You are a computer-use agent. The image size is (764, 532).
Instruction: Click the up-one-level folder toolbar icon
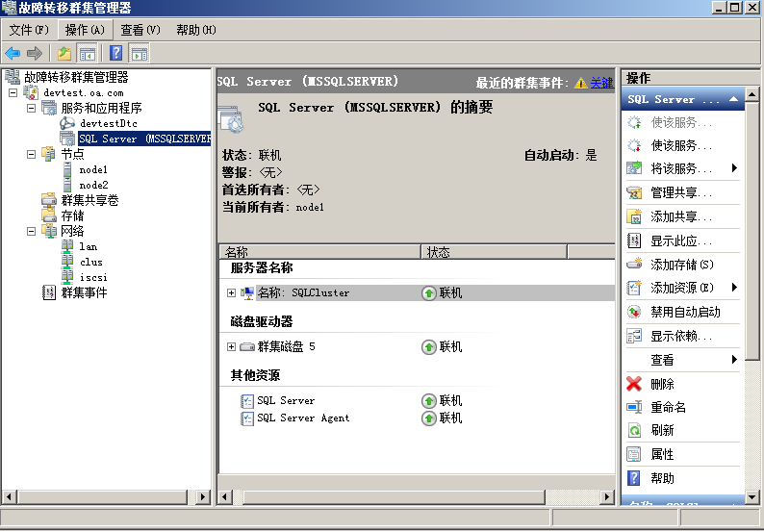click(64, 53)
